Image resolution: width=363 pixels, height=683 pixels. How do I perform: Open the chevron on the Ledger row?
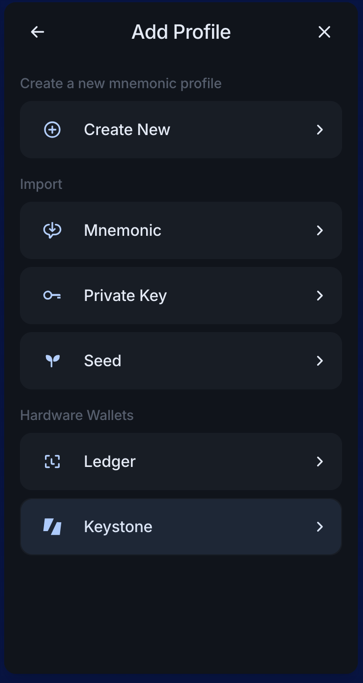coord(320,462)
